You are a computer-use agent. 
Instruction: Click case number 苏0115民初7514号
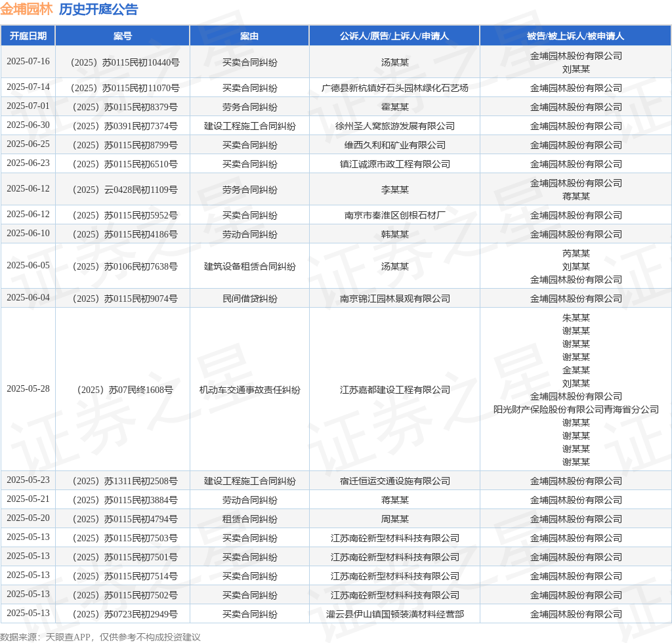125,576
